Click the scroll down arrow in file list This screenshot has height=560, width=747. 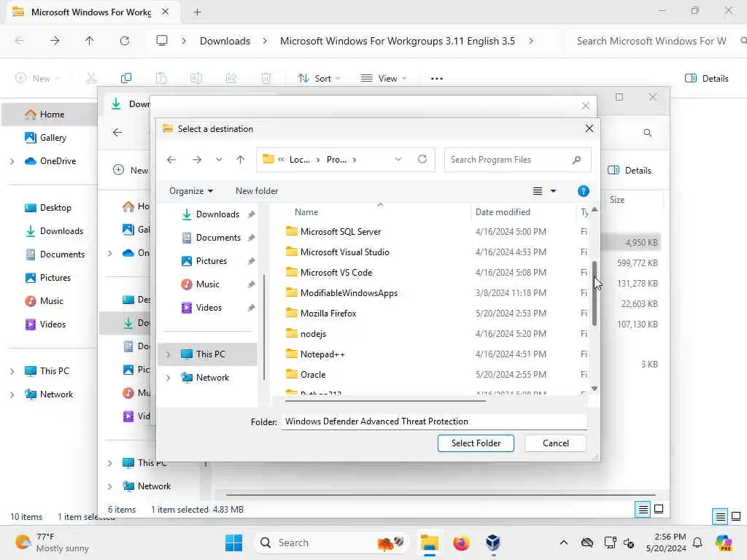coord(594,389)
